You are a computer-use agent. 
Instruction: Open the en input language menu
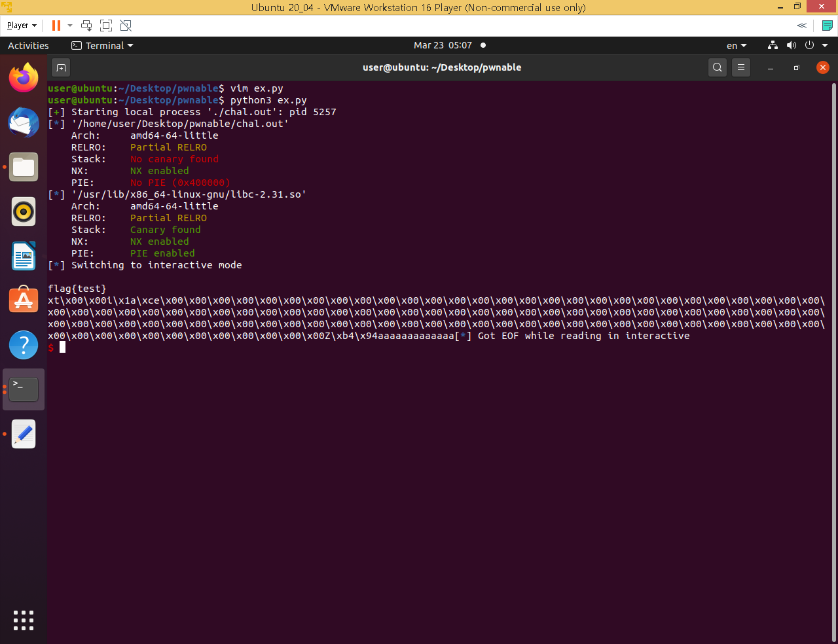click(x=737, y=46)
